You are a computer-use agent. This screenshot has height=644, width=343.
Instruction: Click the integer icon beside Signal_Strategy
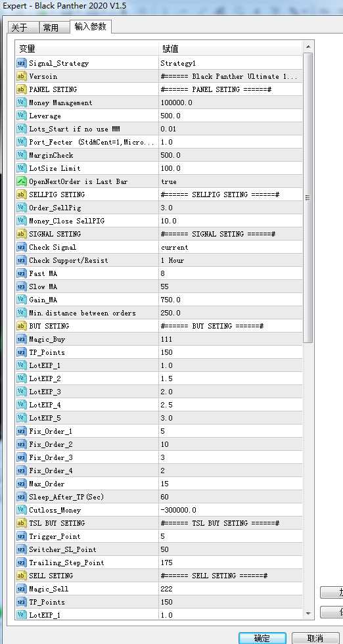(x=21, y=63)
